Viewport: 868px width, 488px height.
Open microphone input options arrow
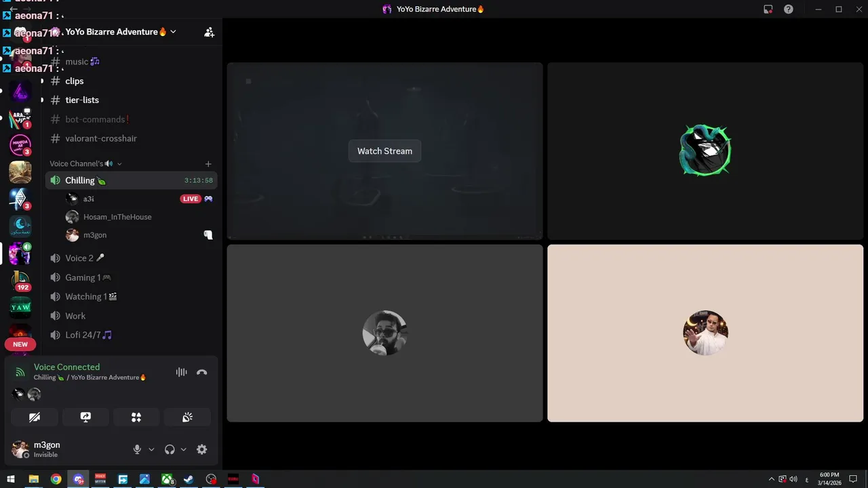(151, 449)
